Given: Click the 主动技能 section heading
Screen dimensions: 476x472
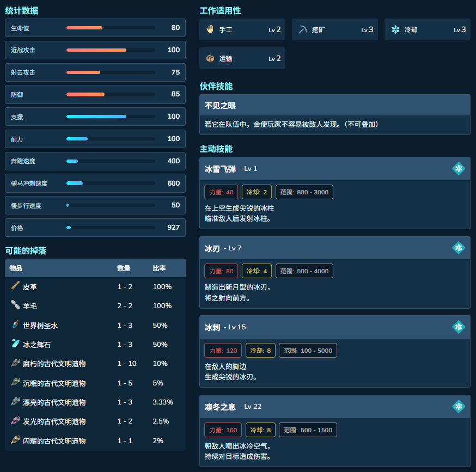Looking at the screenshot, I should pyautogui.click(x=216, y=149).
